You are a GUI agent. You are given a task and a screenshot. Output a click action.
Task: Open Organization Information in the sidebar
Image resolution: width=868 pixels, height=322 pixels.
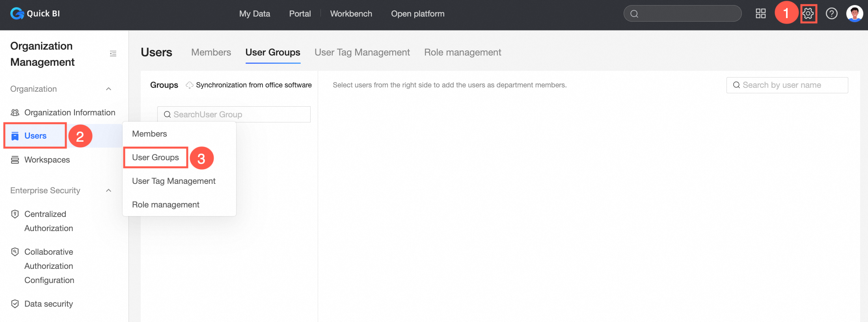tap(69, 113)
